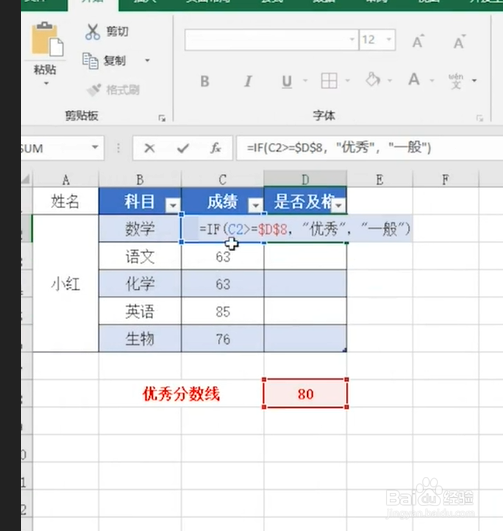Screen dimensions: 503x531
Task: Click the score cell 76
Action: pos(223,339)
